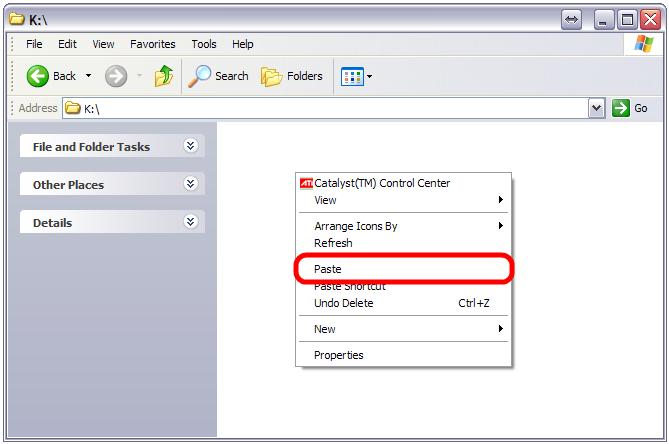Click inside the Address field
Screen dimensions: 669x444
click(x=330, y=108)
